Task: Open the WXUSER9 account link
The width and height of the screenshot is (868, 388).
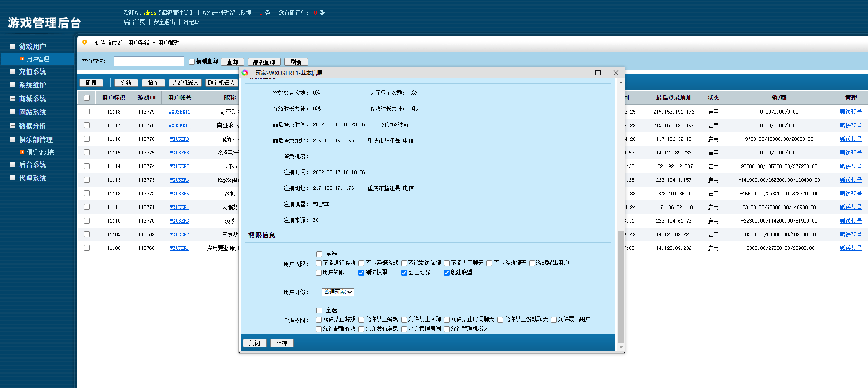Action: pyautogui.click(x=179, y=139)
